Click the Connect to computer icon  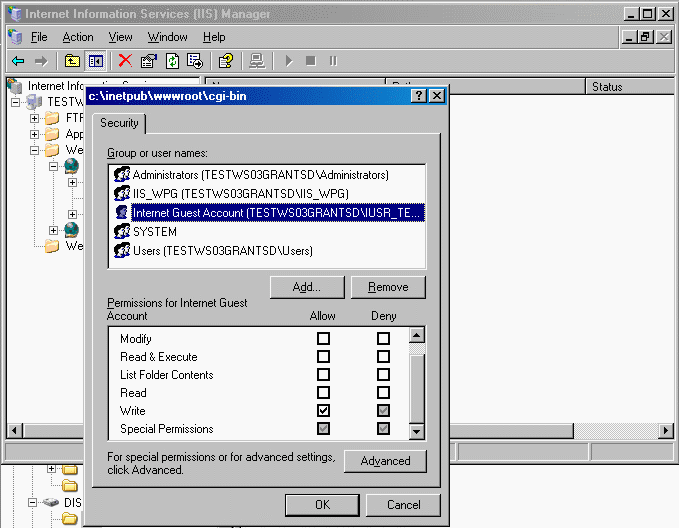pyautogui.click(x=257, y=61)
